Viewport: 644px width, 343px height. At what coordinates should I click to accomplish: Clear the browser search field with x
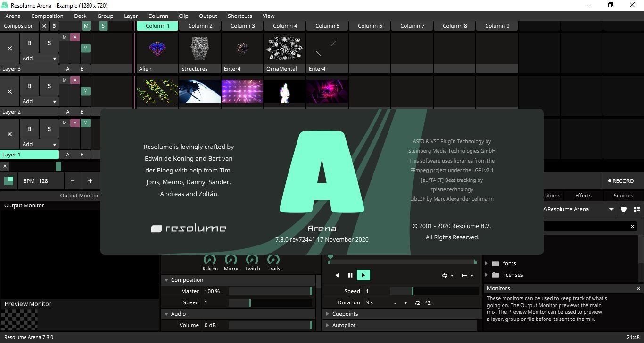click(x=632, y=227)
